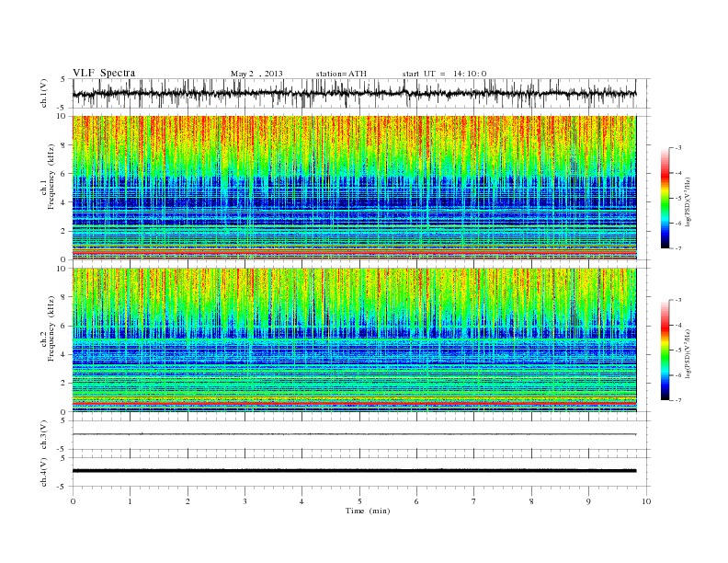Image resolution: width=728 pixels, height=563 pixels.
Task: Click time axis tick label "3"
Action: tap(245, 501)
